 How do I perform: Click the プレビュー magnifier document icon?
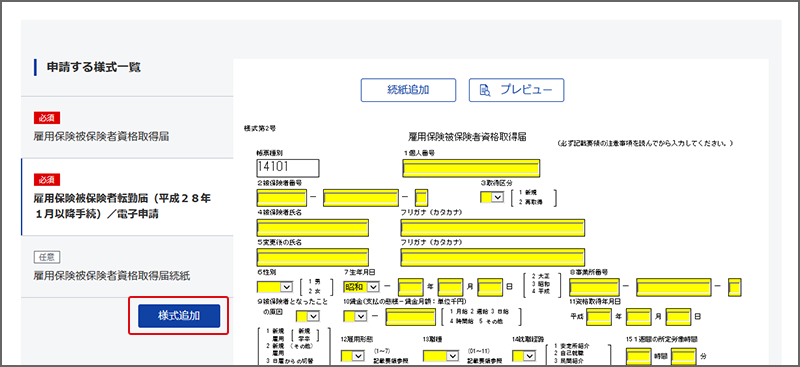485,91
